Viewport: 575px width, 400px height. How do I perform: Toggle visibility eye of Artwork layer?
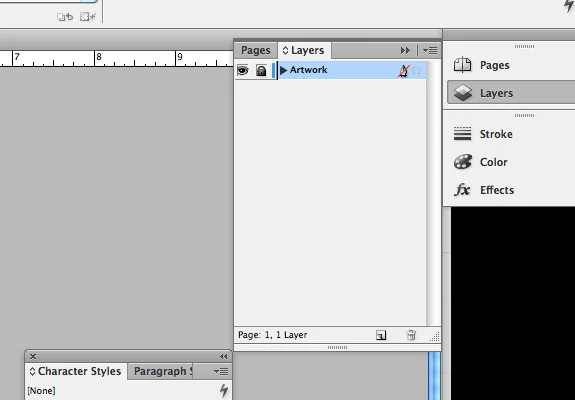[242, 70]
